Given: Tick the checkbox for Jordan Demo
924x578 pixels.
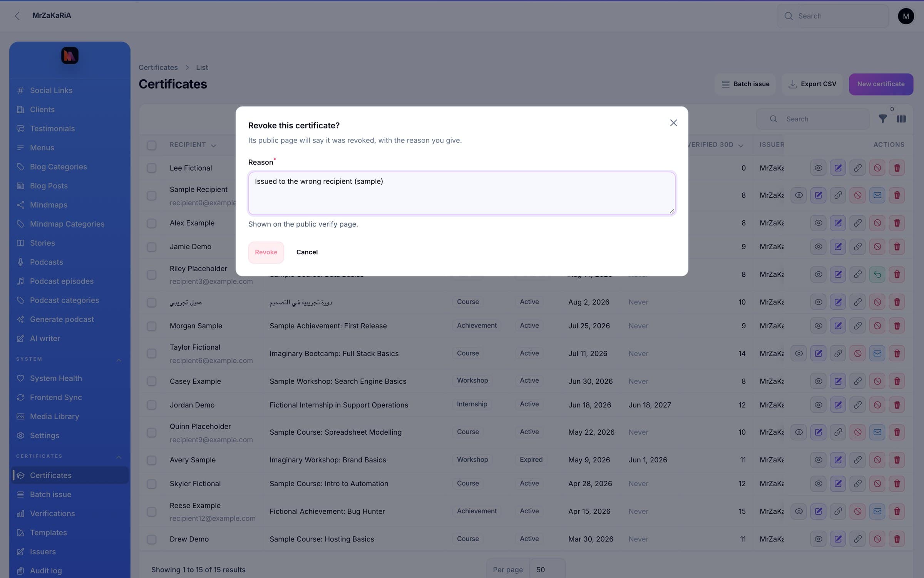Looking at the screenshot, I should point(151,405).
